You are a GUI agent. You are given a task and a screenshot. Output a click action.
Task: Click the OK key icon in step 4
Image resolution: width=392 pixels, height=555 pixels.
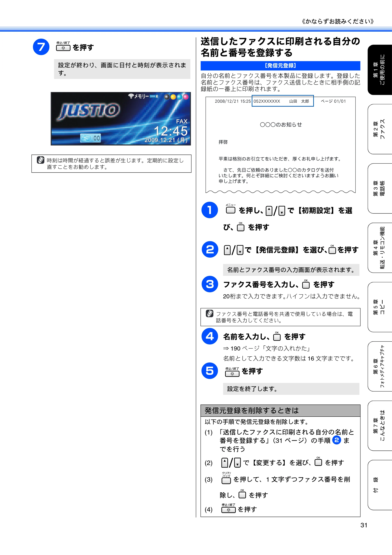[x=277, y=336]
